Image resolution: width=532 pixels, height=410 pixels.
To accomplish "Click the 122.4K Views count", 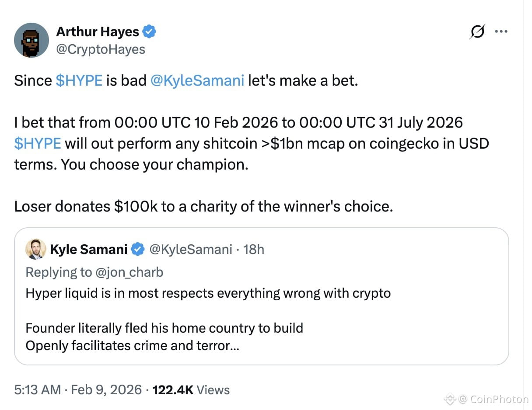I will [x=191, y=389].
